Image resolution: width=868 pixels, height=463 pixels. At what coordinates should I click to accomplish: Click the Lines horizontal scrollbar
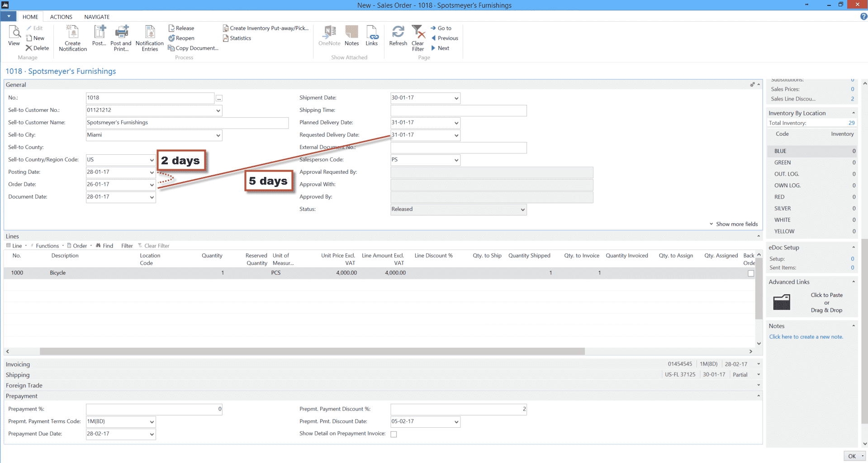[312, 351]
